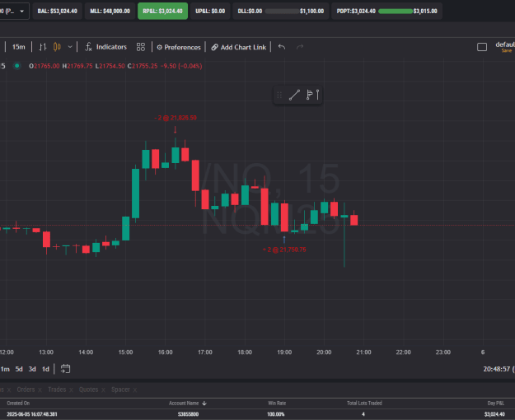Grab the drawing toolbar drag handle
This screenshot has width=515, height=420.
[279, 95]
